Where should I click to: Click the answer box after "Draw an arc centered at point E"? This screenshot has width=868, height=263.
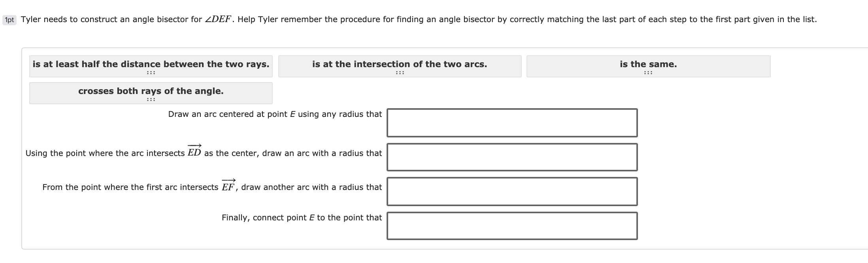tap(512, 123)
